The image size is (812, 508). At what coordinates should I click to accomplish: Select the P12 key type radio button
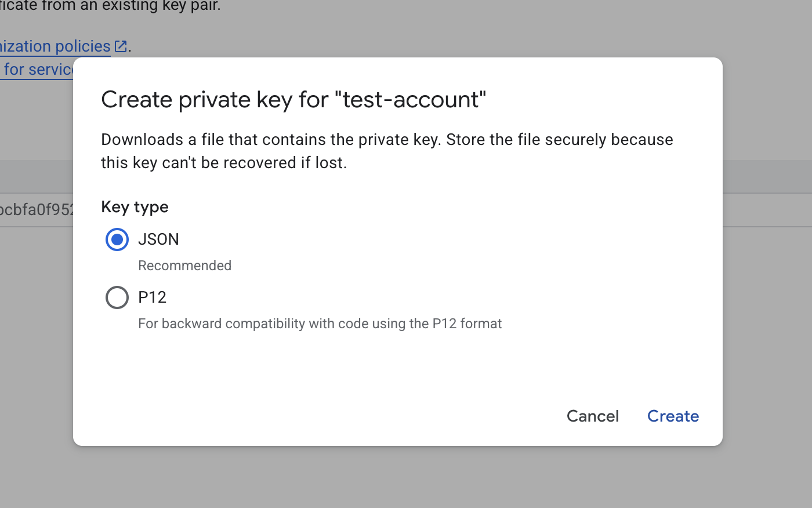pyautogui.click(x=117, y=297)
